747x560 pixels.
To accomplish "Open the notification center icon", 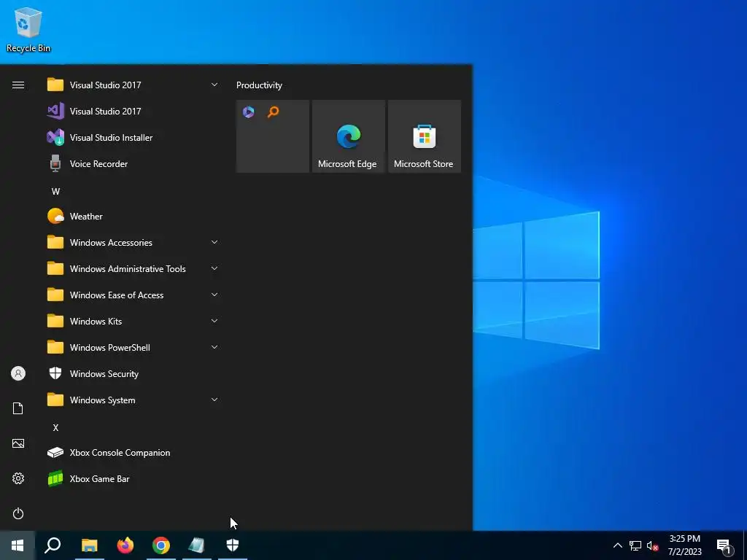I will tap(724, 545).
